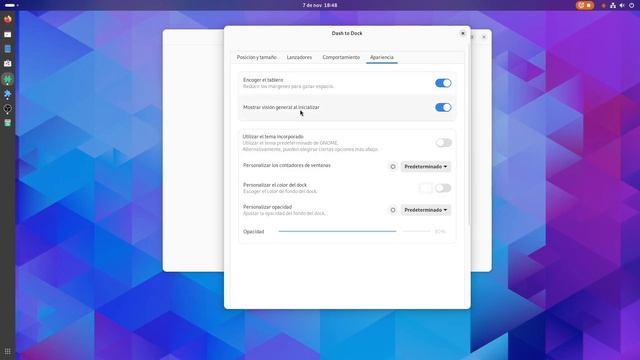Click the Utilizar el tema incorporado label
This screenshot has height=360, width=640.
[x=273, y=136]
